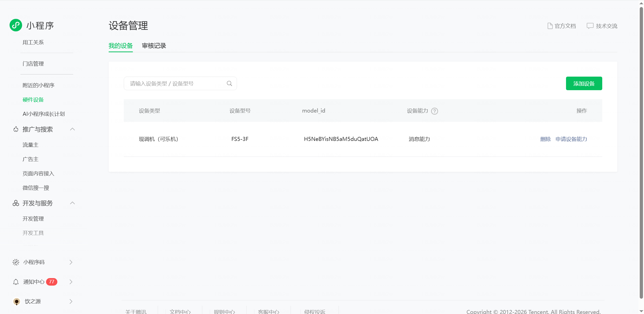
Task: Select the 我的设备 tab
Action: tap(120, 46)
